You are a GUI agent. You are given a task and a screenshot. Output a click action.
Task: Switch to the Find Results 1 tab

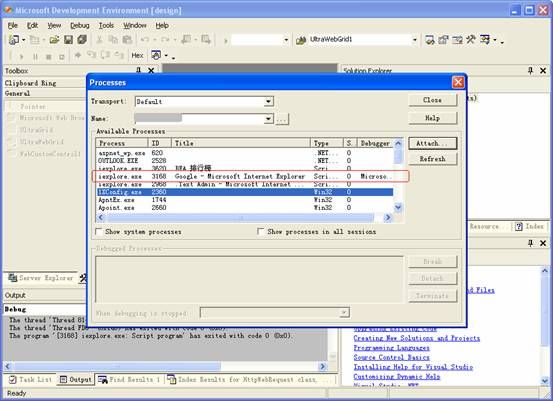click(x=129, y=379)
